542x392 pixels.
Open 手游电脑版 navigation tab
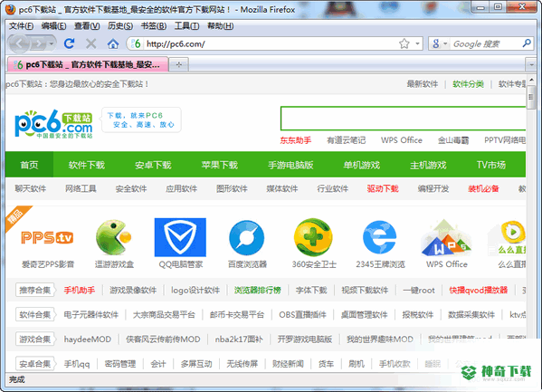tap(290, 165)
